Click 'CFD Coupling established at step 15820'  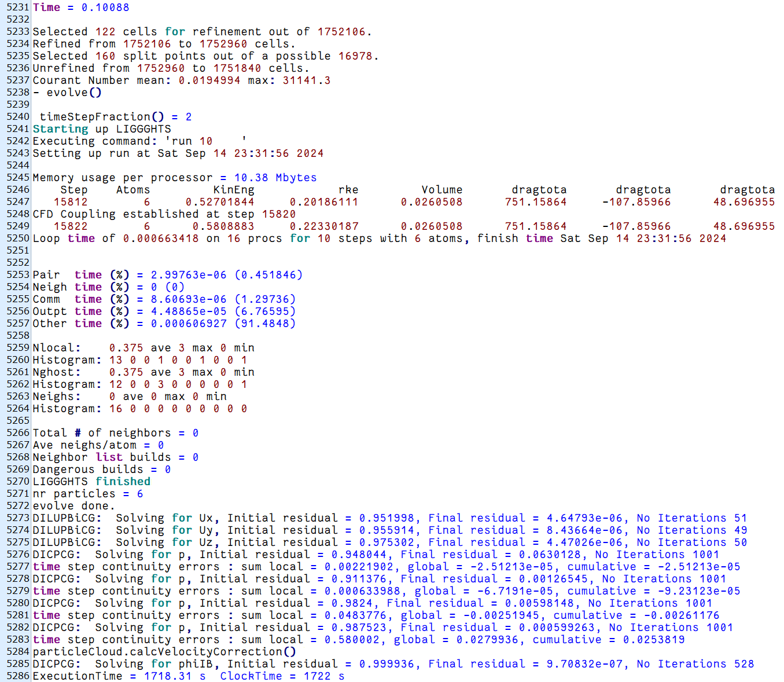[x=164, y=214]
